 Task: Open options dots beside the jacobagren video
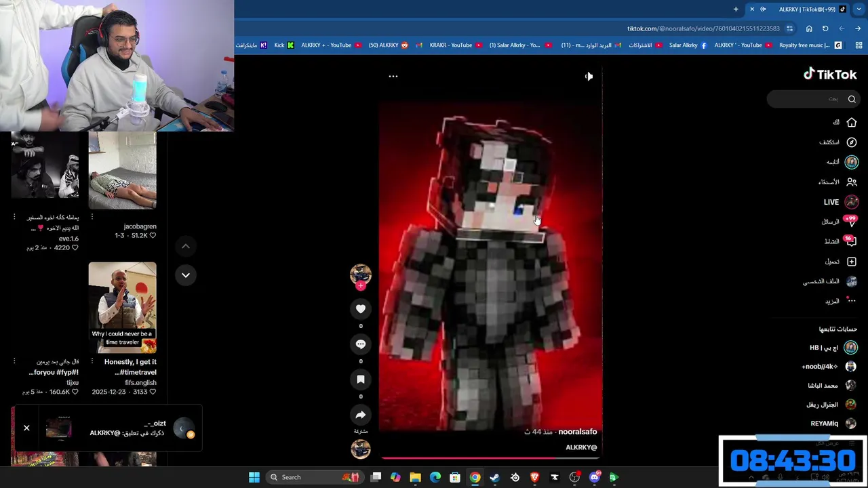pos(92,217)
